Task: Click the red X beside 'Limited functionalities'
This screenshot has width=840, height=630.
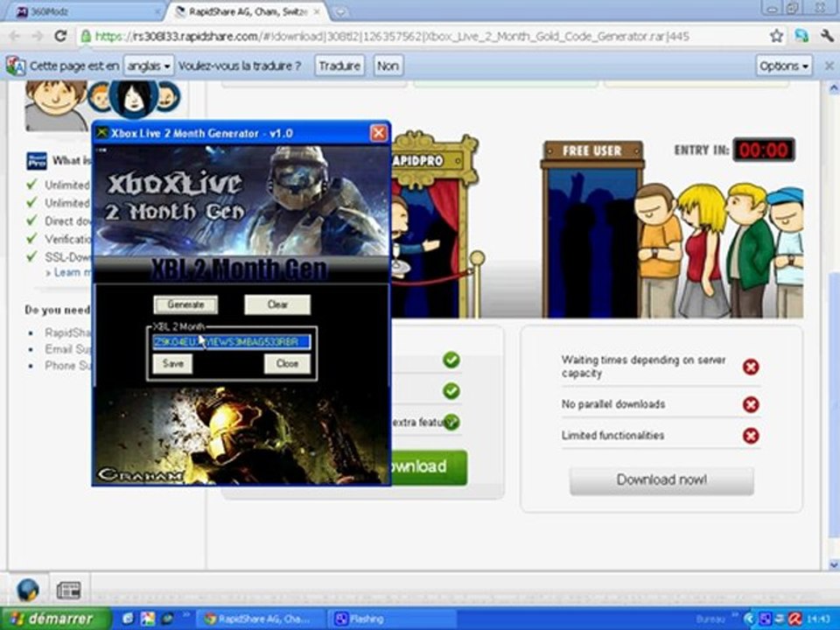Action: pyautogui.click(x=751, y=436)
